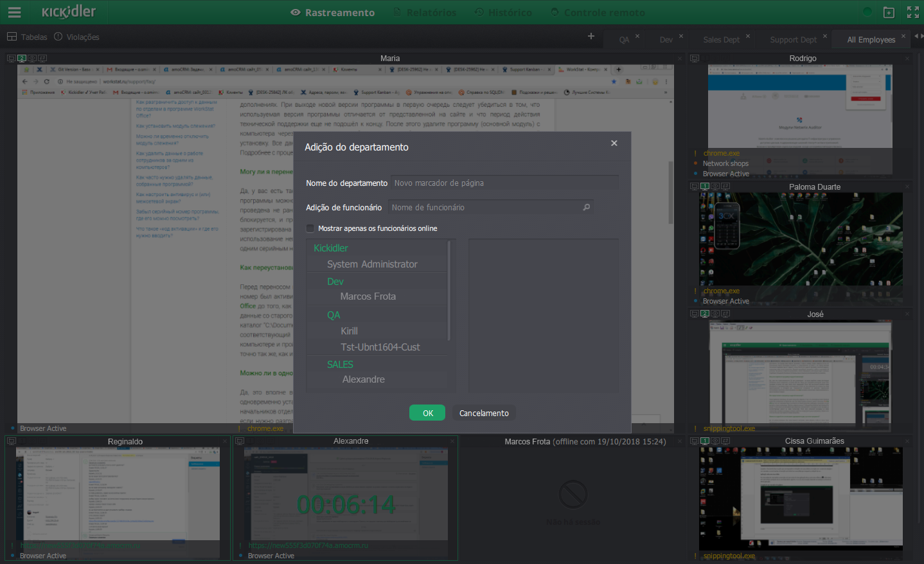Open the Violações panel
Image resolution: width=924 pixels, height=564 pixels.
click(x=76, y=37)
